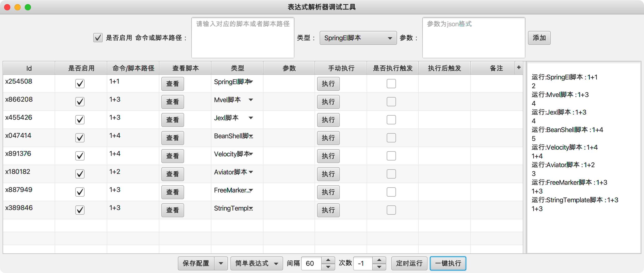Viewport: 644px width, 273px height.
Task: Uncheck 是否启用 for row x455426
Action: 80,120
